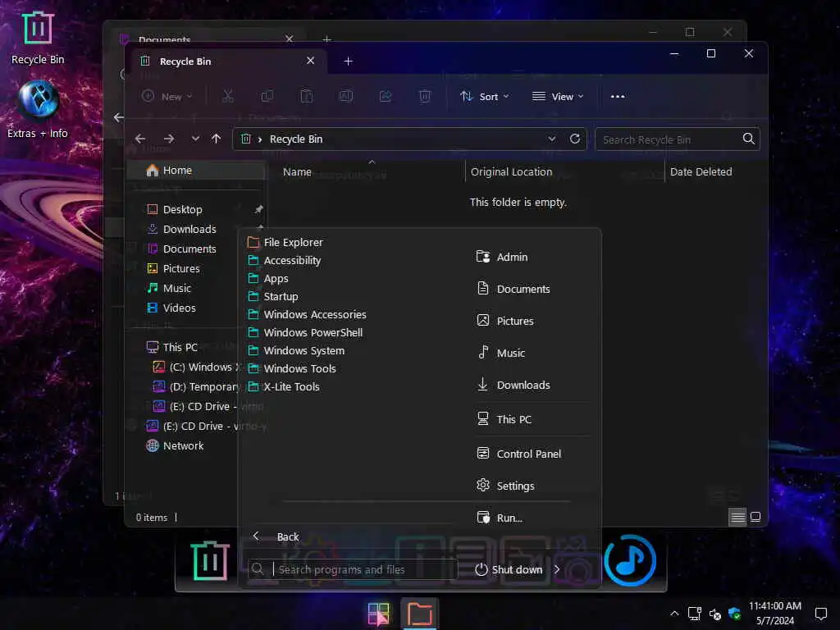The image size is (840, 630).
Task: Expand Shut down options arrow
Action: coord(557,569)
